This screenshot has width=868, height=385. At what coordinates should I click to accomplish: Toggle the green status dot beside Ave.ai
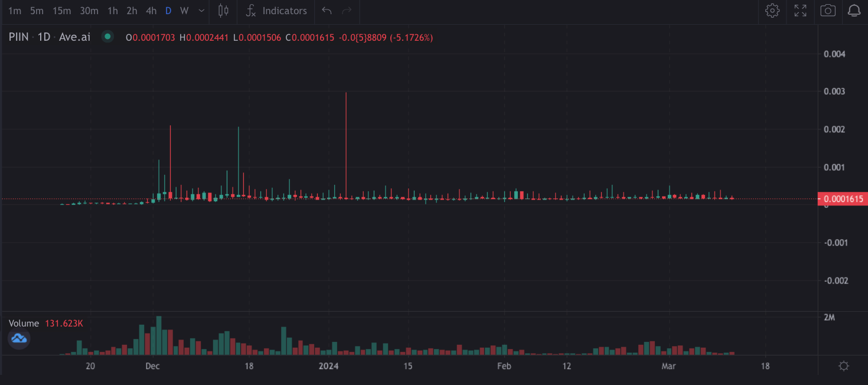(107, 37)
